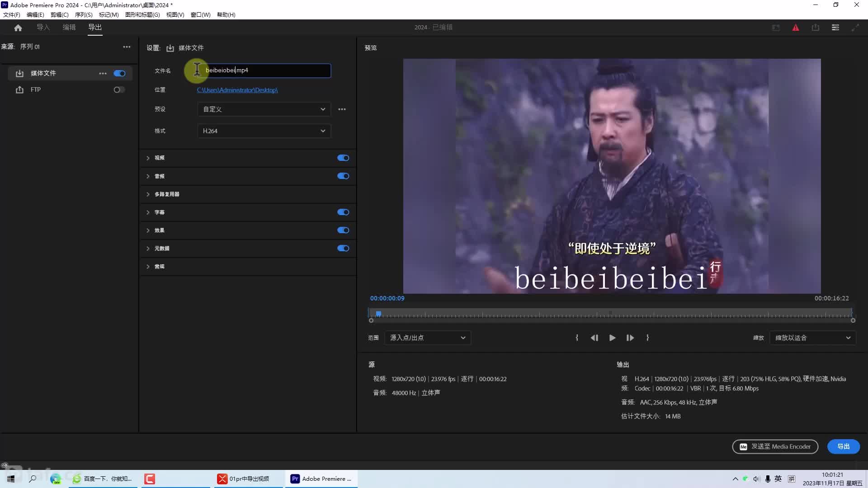
Task: Open 编辑(E) menu
Action: pyautogui.click(x=35, y=15)
